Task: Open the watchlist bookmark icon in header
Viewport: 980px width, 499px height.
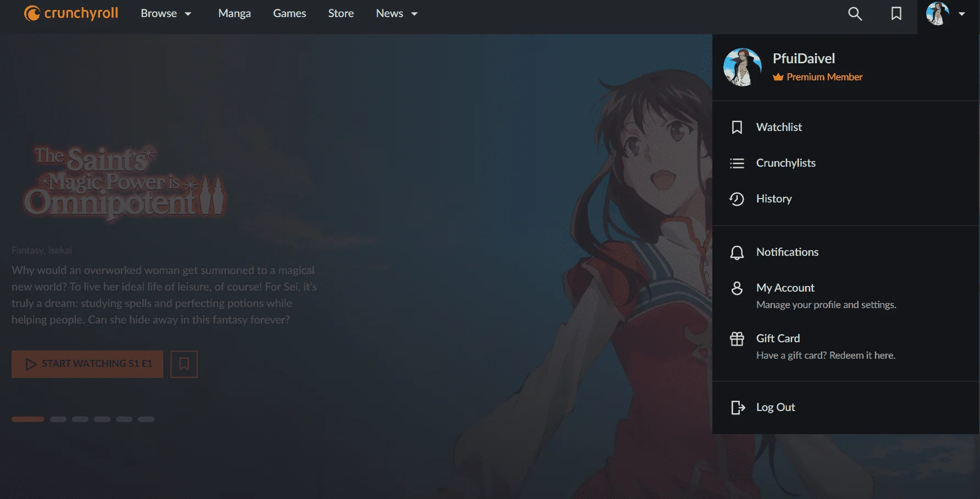Action: [896, 14]
